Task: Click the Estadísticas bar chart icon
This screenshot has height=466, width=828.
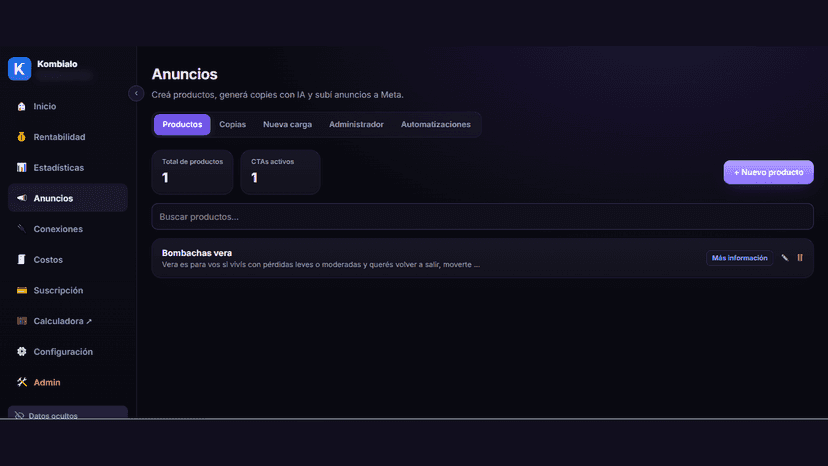Action: 21,167
